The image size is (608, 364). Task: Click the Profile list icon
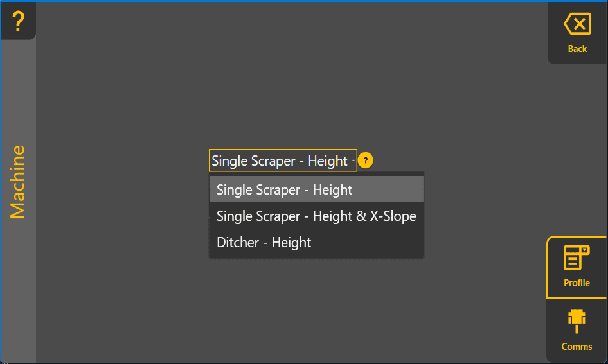point(576,257)
